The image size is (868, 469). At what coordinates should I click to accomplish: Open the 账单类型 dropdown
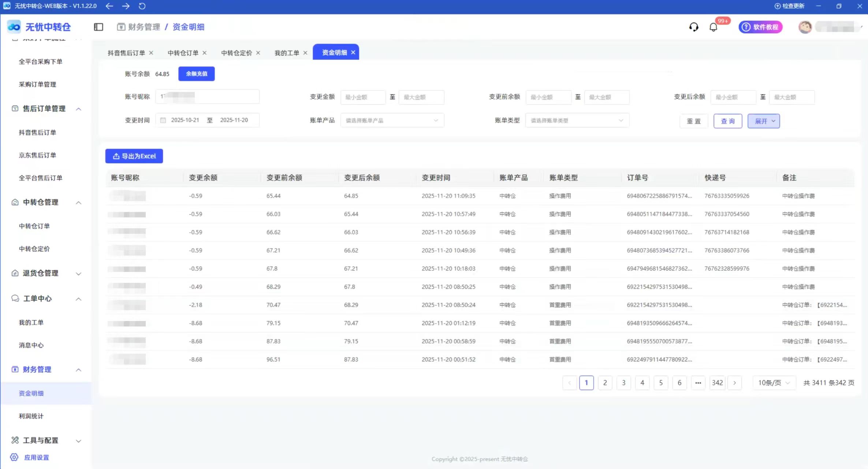tap(577, 121)
